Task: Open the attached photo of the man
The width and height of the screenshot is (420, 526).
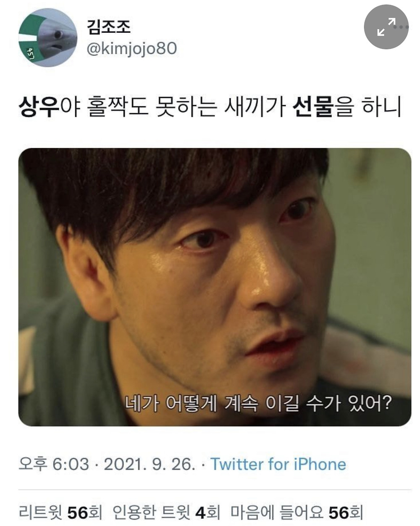Action: pyautogui.click(x=215, y=287)
